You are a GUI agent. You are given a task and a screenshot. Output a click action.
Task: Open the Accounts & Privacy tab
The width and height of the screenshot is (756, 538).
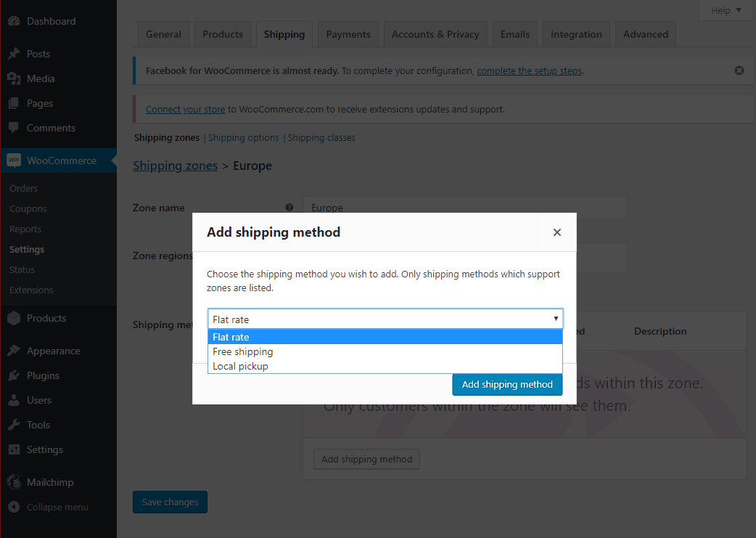[x=435, y=33]
